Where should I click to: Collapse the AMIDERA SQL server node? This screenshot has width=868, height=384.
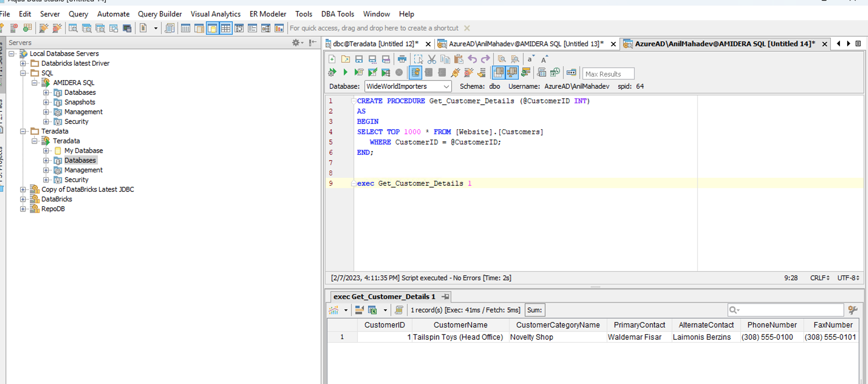(x=34, y=83)
